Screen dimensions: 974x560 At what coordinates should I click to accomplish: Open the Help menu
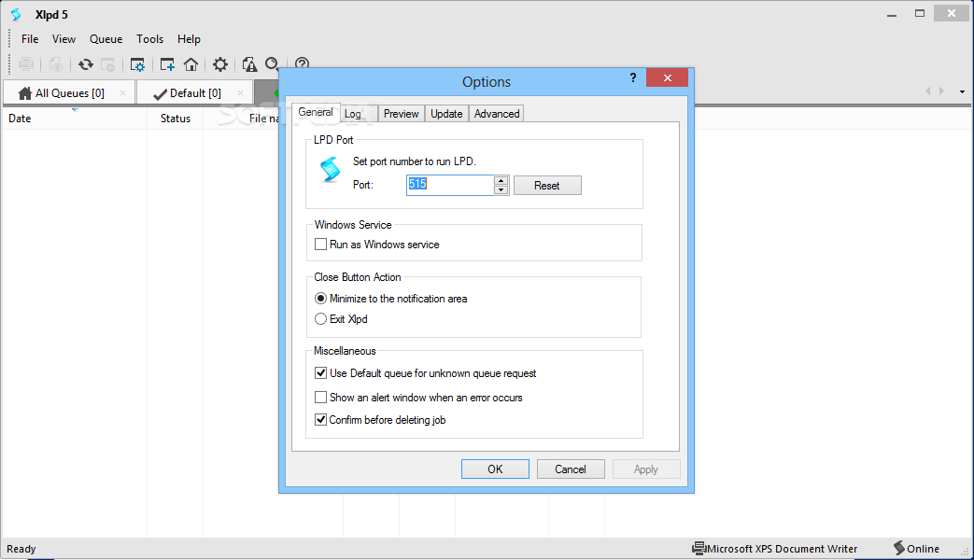tap(189, 39)
